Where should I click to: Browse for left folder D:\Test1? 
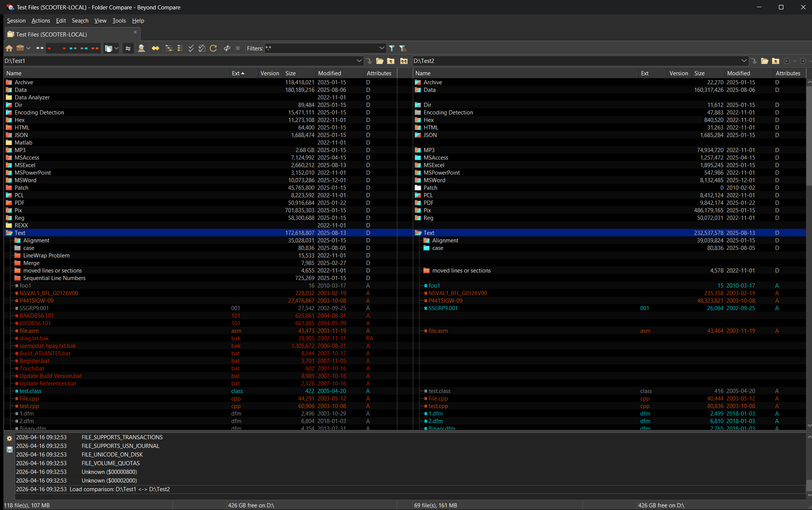point(380,61)
